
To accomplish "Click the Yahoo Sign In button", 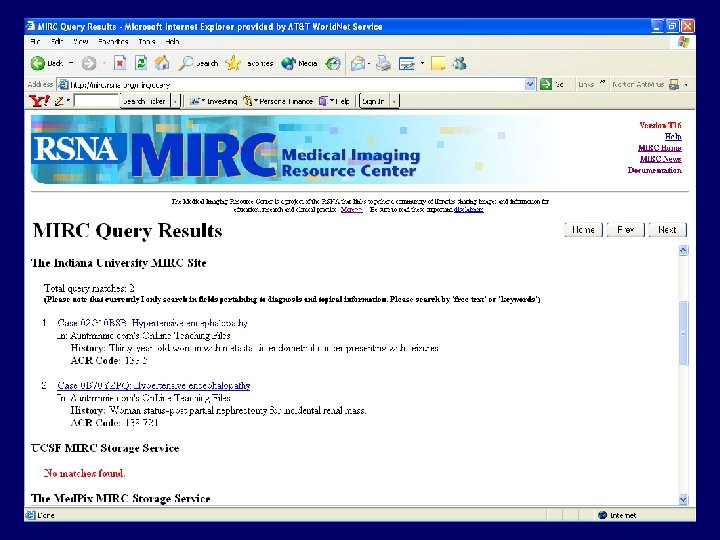I will [x=374, y=101].
